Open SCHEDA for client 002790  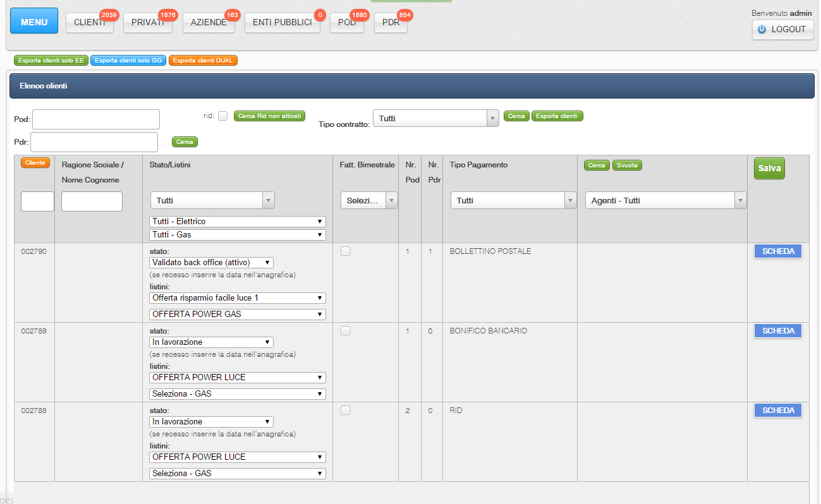click(x=778, y=251)
